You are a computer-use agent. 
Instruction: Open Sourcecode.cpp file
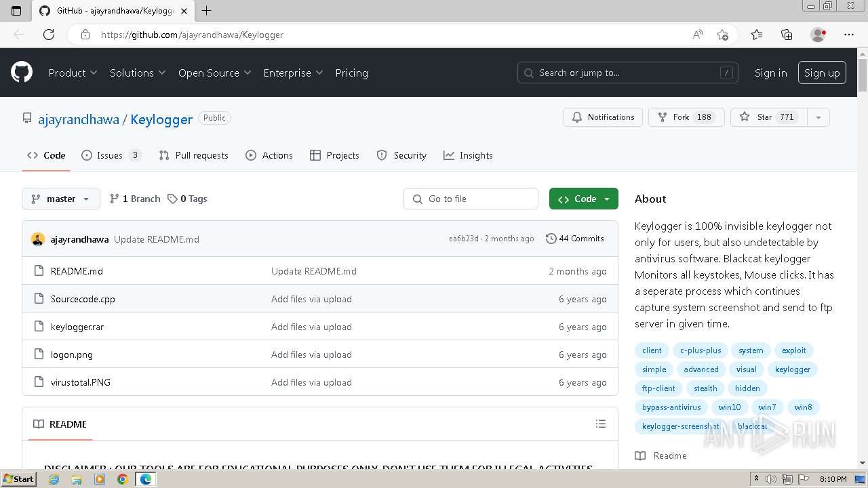click(x=83, y=299)
